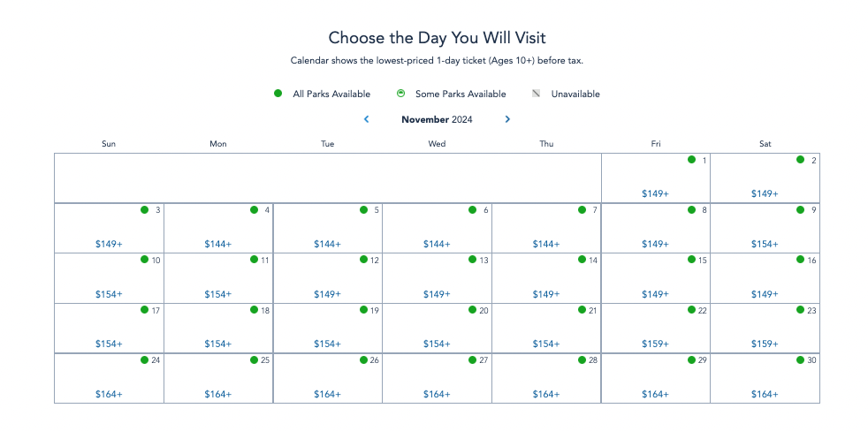Click the green dot beside date 30
868x431 pixels.
pos(800,359)
